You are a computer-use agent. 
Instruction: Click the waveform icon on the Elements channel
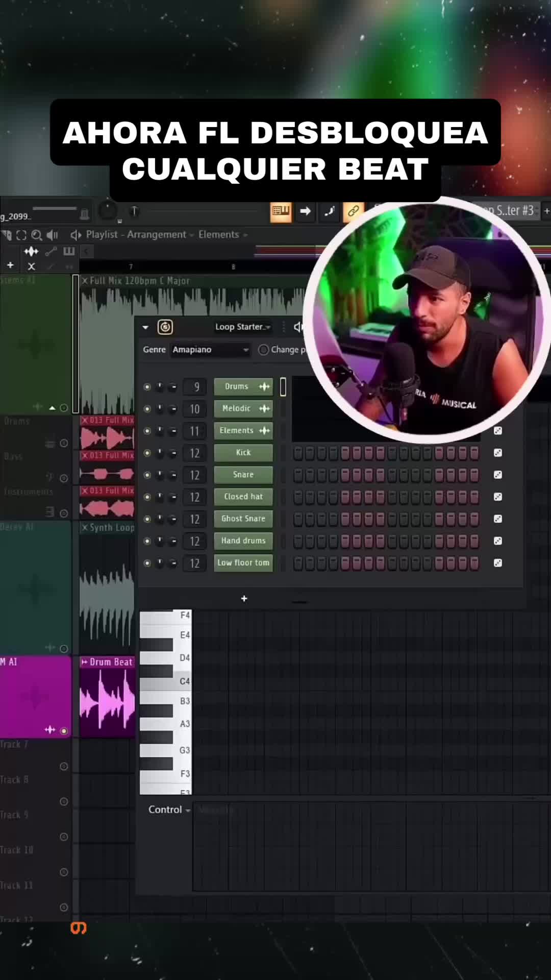click(x=264, y=430)
